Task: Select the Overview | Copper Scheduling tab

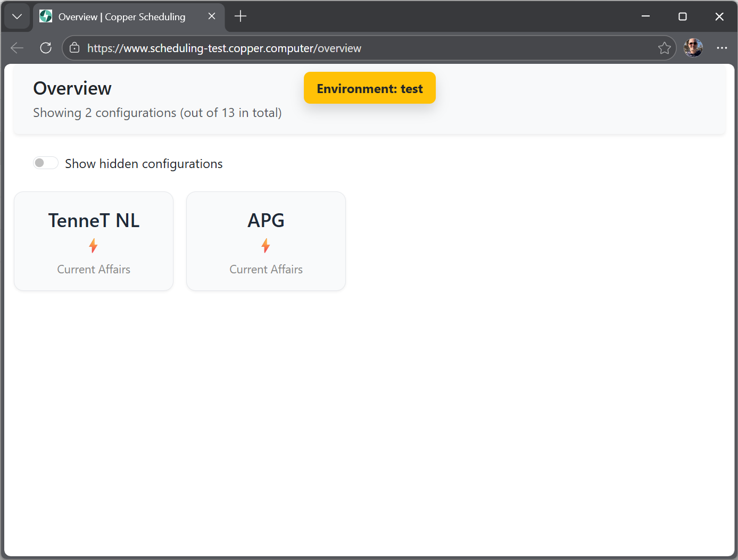Action: (129, 16)
